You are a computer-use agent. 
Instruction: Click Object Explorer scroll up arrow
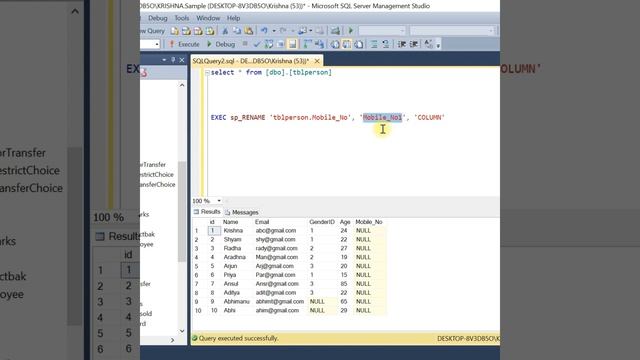(x=182, y=85)
